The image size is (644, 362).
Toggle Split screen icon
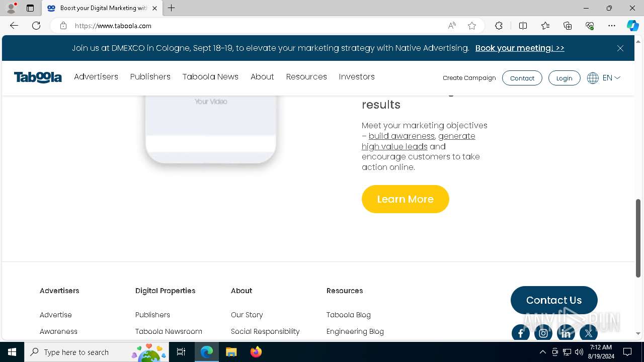[523, 26]
